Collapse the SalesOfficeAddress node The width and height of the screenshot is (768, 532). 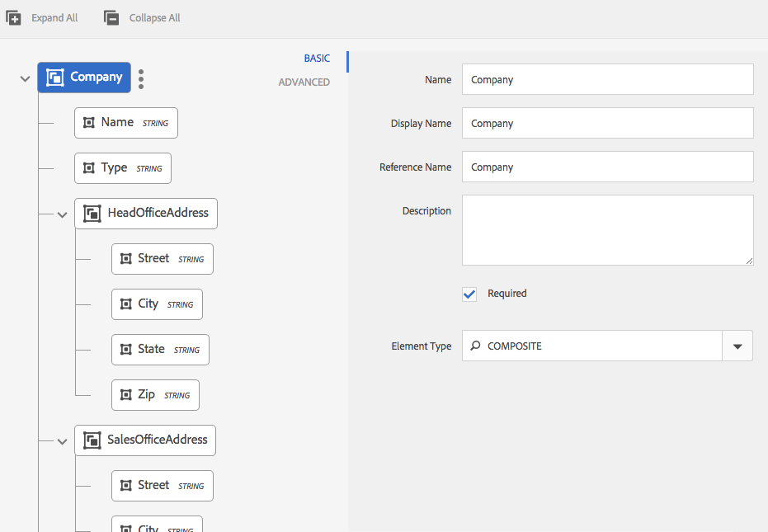62,441
